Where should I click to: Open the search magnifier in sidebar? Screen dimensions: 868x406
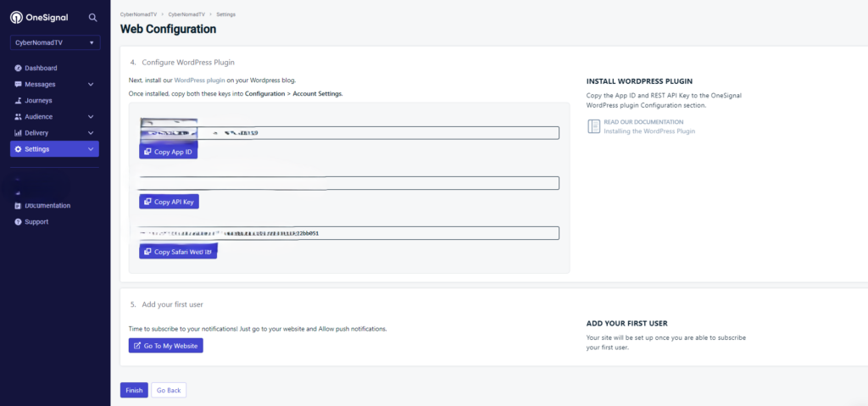93,17
